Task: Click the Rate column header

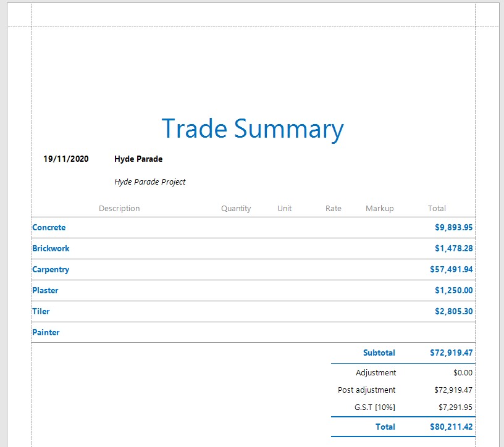Action: tap(333, 209)
